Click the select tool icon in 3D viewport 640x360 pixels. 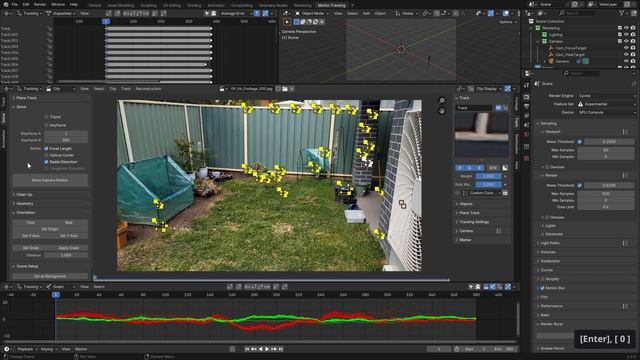287,22
